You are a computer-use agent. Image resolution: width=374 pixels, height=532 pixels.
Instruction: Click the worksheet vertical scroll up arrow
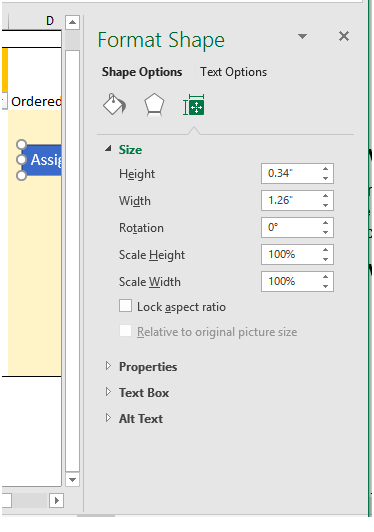coord(72,23)
